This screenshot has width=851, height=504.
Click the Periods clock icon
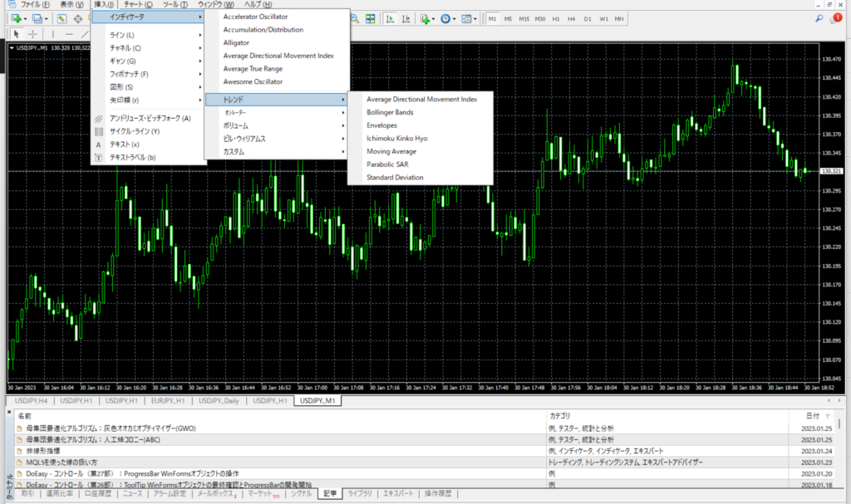pos(445,18)
